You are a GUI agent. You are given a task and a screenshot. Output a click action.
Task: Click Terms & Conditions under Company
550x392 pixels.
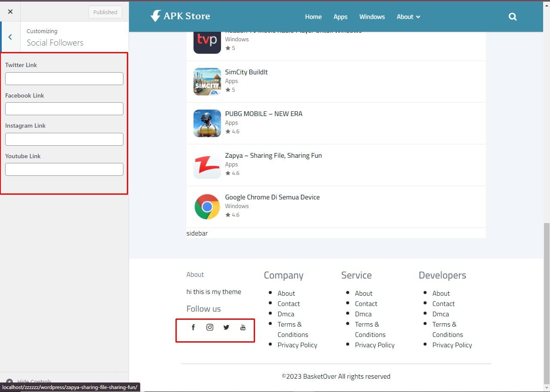(x=293, y=330)
